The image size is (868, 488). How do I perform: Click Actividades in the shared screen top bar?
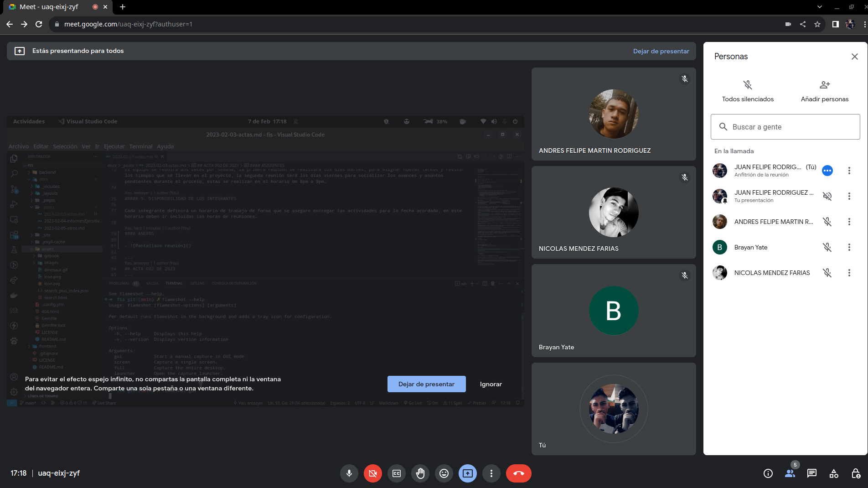coord(29,121)
